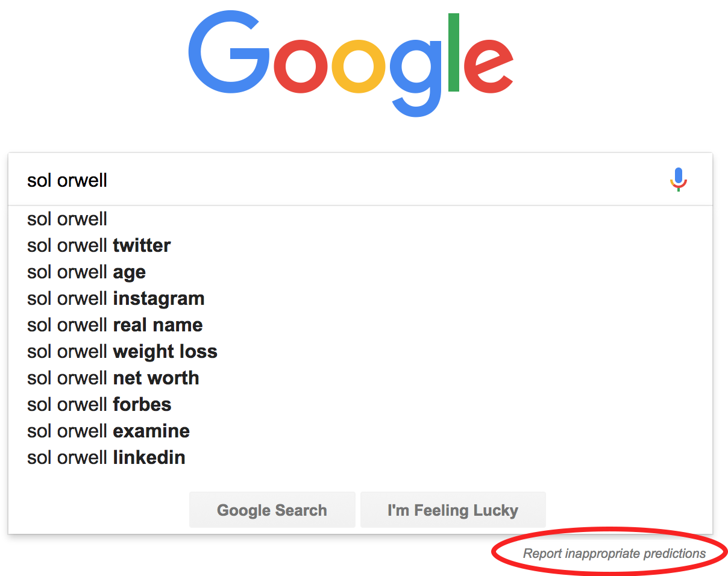Select the "sol orwell instagram" suggestion

tap(360, 298)
